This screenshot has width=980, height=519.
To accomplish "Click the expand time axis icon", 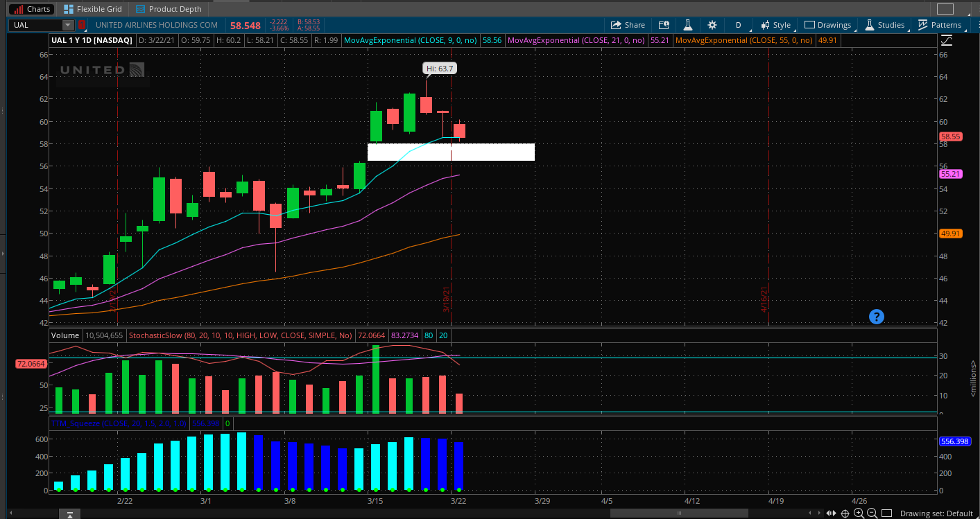I will pos(831,513).
